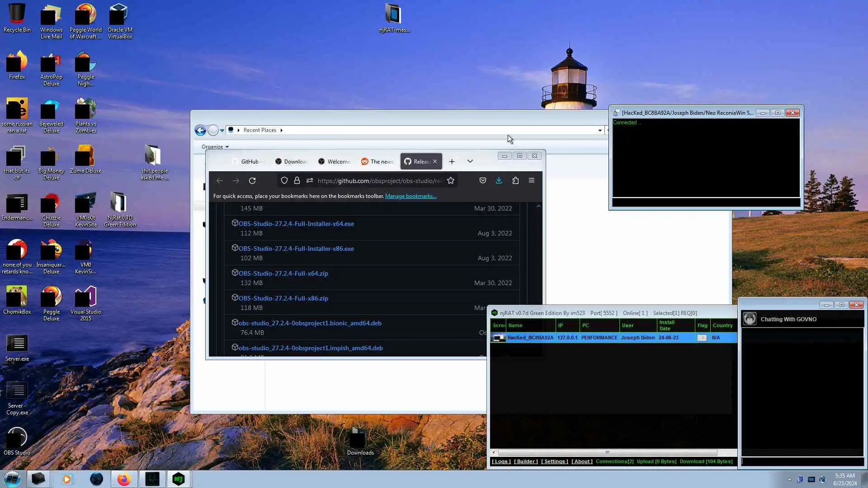Bookmark page with star icon

click(x=451, y=181)
